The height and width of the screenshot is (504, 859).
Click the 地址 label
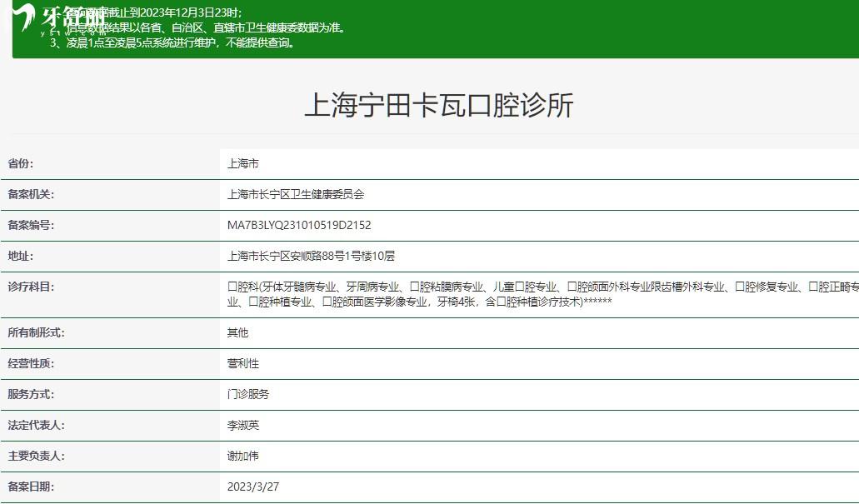point(20,255)
